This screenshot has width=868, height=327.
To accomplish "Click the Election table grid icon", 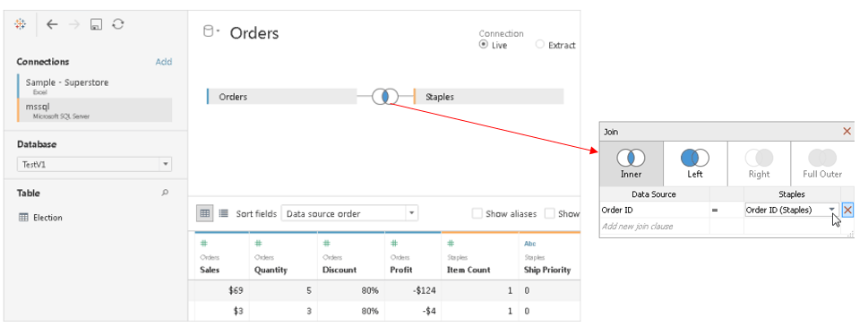I will pos(23,218).
